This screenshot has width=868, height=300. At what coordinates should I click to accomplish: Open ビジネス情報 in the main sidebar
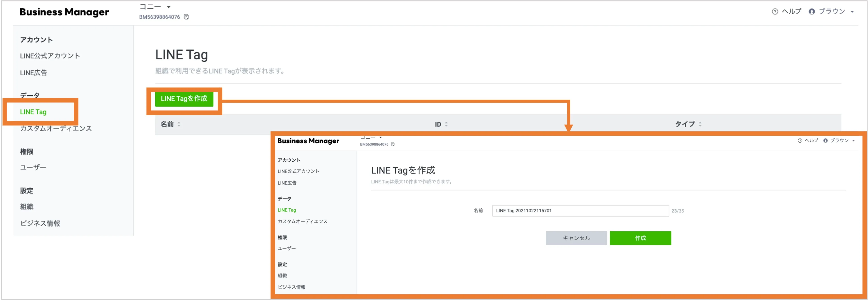coord(40,223)
